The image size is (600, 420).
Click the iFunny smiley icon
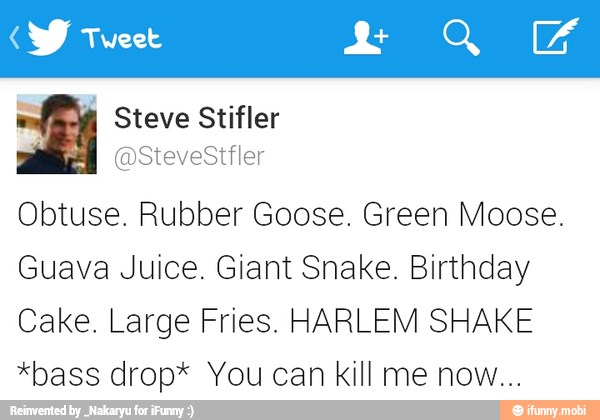(x=517, y=410)
